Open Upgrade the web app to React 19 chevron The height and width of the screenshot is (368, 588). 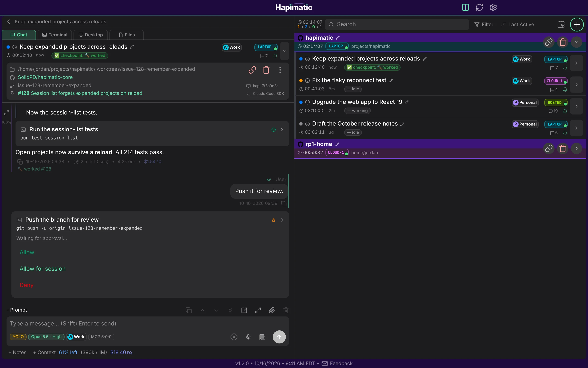coord(576,106)
